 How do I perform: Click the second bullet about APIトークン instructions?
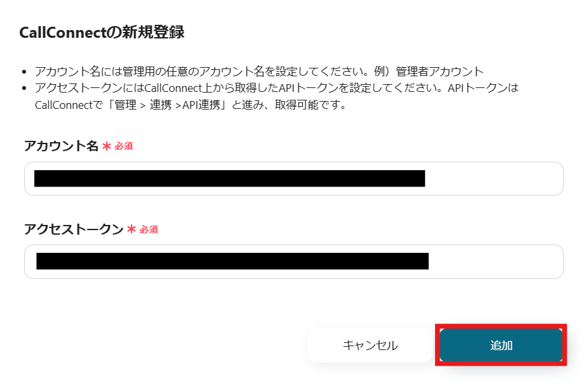click(x=273, y=87)
